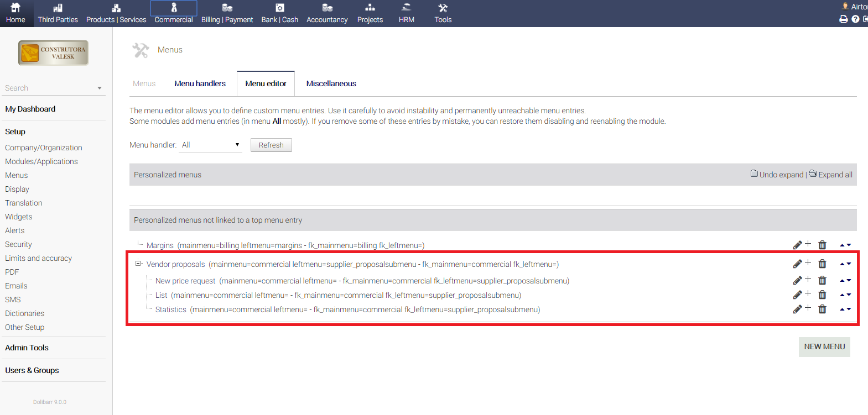The height and width of the screenshot is (415, 868).
Task: Collapse the Vendor proposals tree node
Action: click(138, 264)
